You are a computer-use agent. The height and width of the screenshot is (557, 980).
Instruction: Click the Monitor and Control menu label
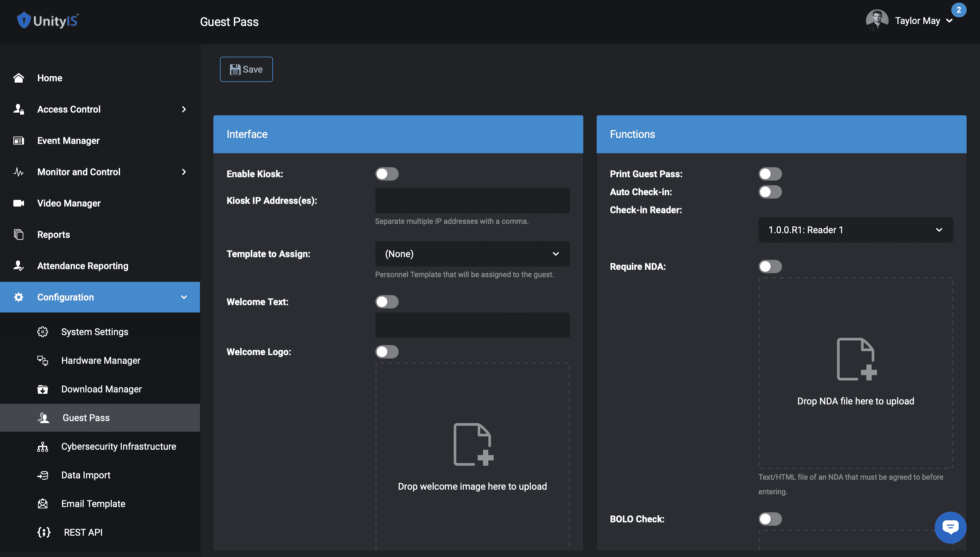pyautogui.click(x=79, y=172)
